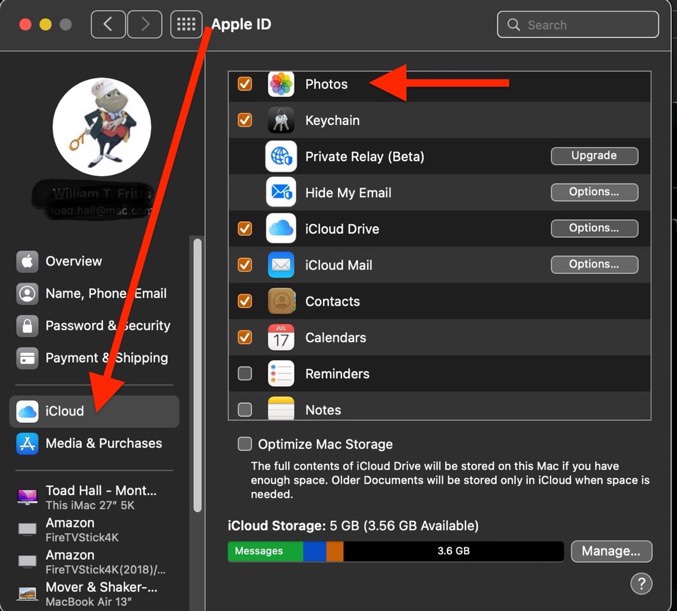Click the person icon beside Name, Phone, Email
The height and width of the screenshot is (611, 677).
point(27,294)
